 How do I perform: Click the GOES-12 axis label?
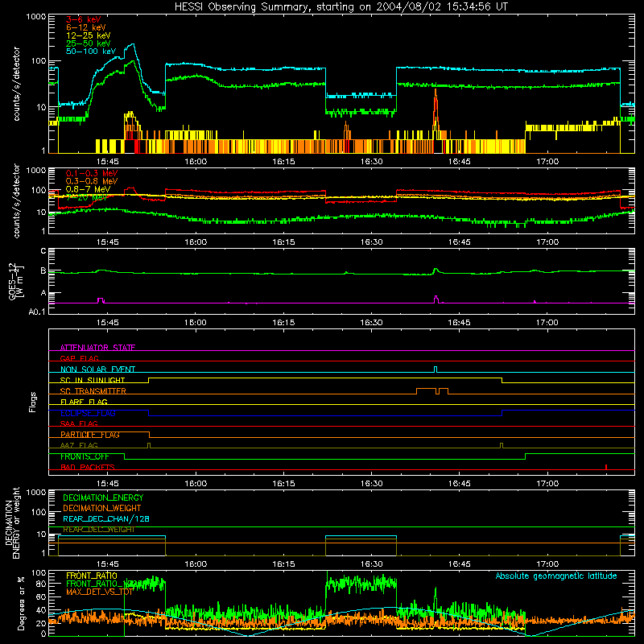16,281
